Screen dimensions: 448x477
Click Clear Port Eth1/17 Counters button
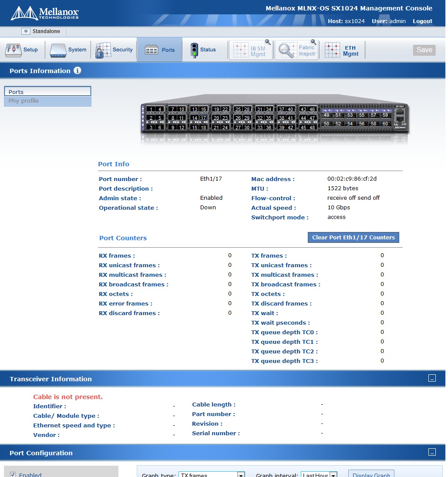[x=354, y=237]
